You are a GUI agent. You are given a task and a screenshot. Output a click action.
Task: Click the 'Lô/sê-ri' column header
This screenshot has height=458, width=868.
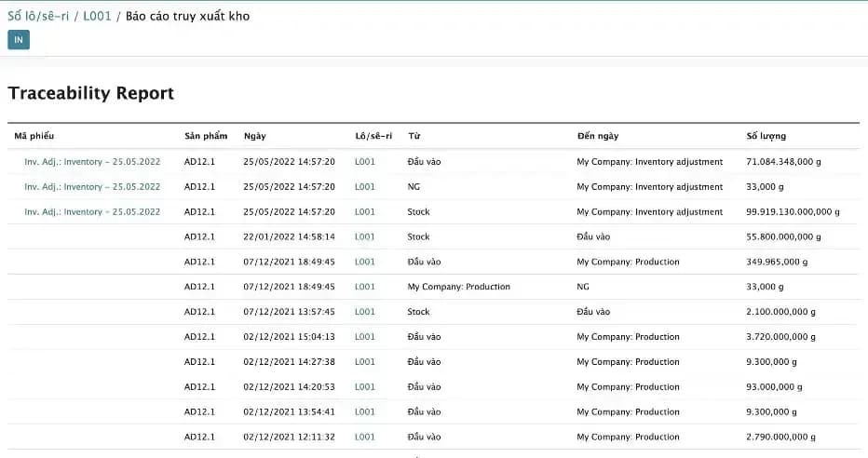tap(373, 136)
